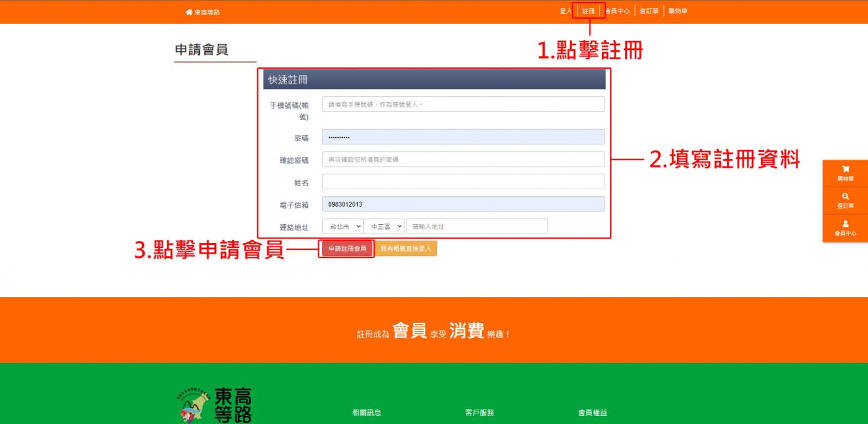The width and height of the screenshot is (868, 424).
Task: Click the 請輸入地址 address text box
Action: tap(476, 226)
